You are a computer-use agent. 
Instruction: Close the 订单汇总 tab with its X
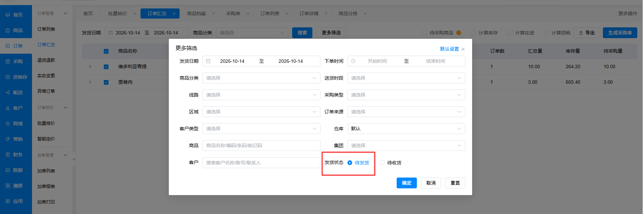click(174, 14)
